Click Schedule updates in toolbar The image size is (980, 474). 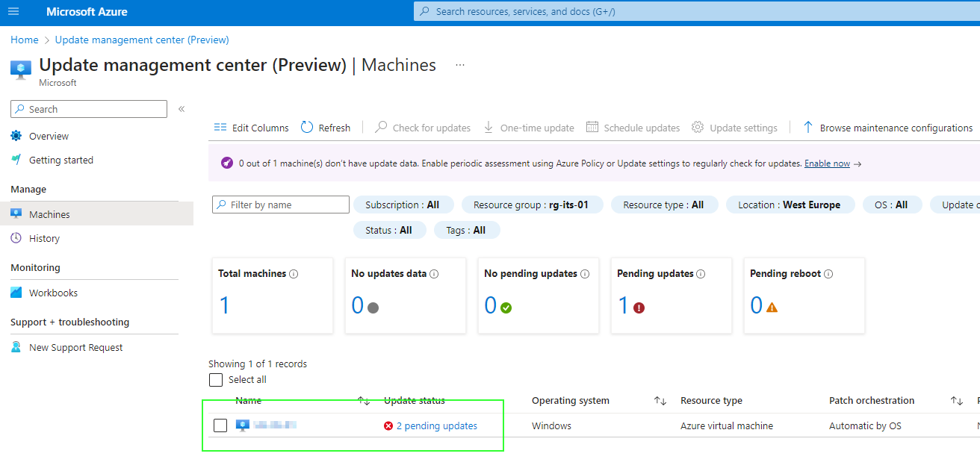coord(633,128)
